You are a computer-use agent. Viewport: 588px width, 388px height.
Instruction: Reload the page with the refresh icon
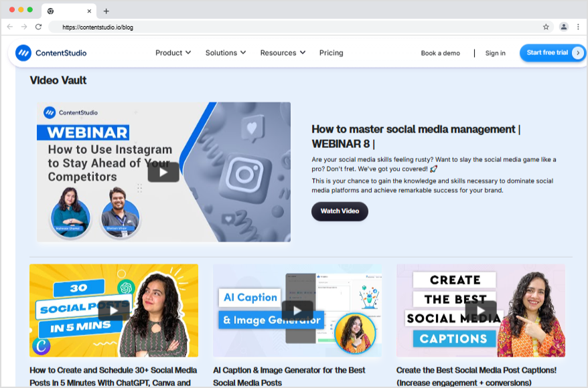click(38, 27)
